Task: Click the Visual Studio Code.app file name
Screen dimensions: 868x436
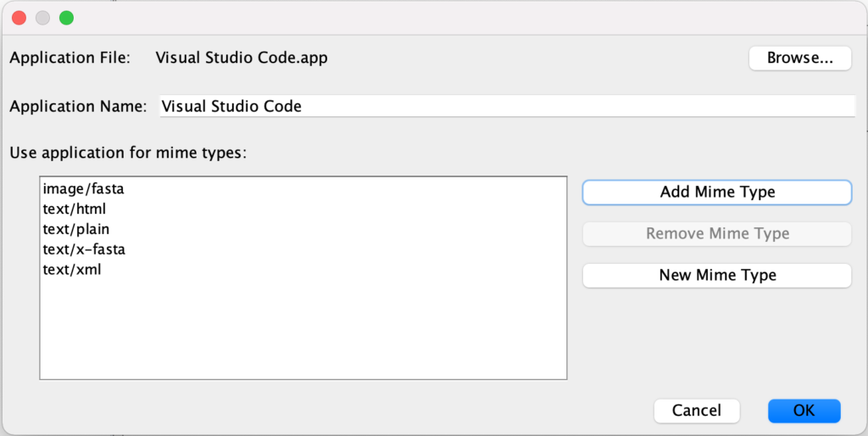Action: point(242,58)
